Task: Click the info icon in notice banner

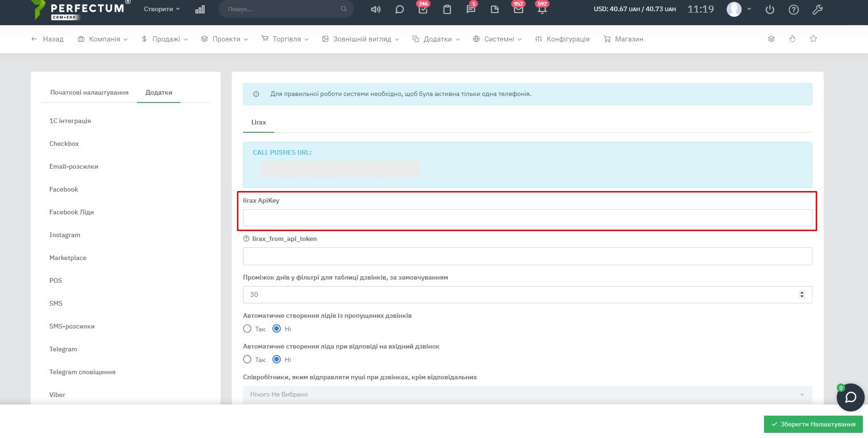Action: tap(256, 94)
